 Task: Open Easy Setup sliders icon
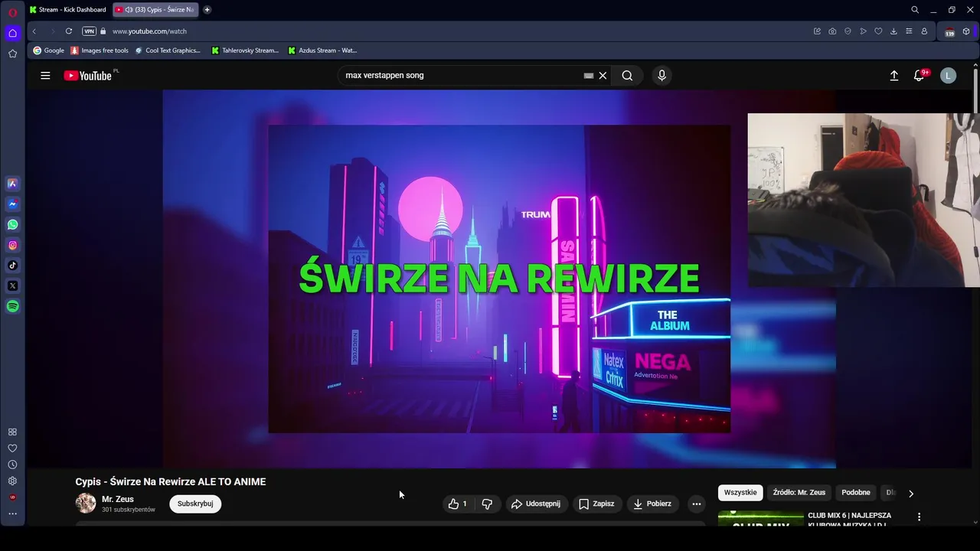(909, 31)
